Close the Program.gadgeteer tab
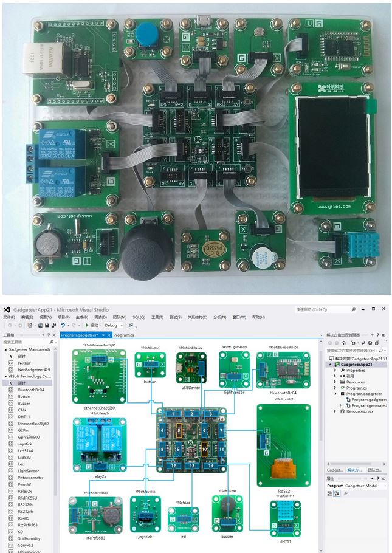Image resolution: width=392 pixels, height=553 pixels. [x=109, y=335]
